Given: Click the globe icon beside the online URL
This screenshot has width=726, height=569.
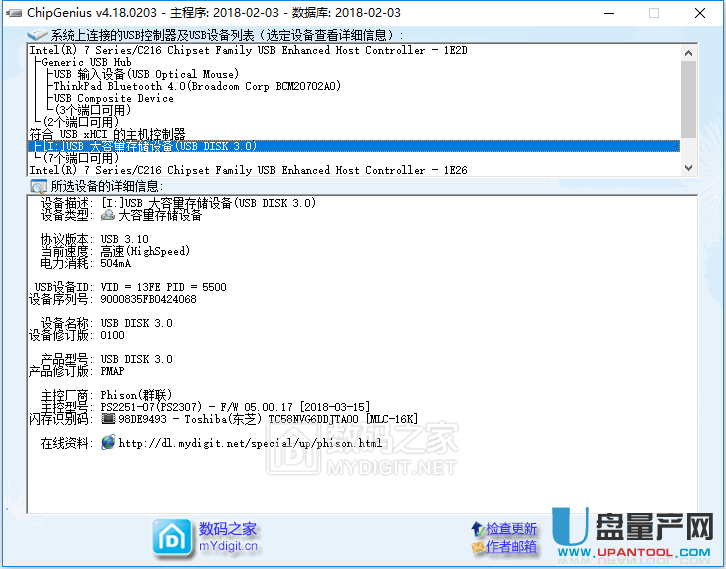Looking at the screenshot, I should pyautogui.click(x=108, y=443).
